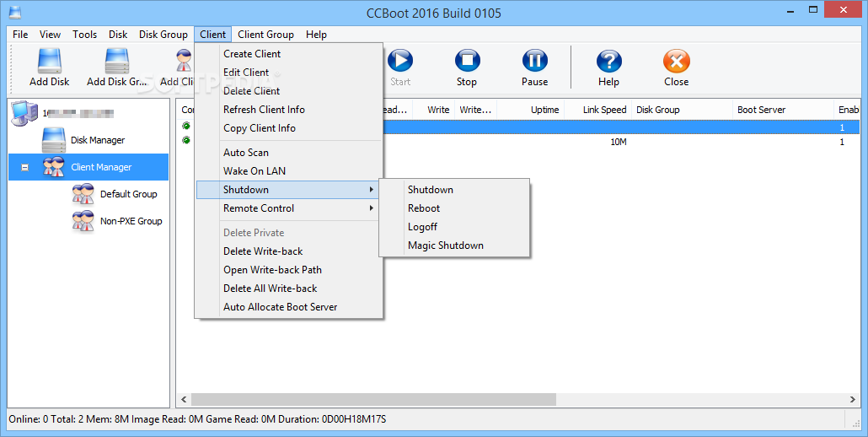Open the Disk Group menu
The height and width of the screenshot is (437, 868).
pyautogui.click(x=163, y=35)
